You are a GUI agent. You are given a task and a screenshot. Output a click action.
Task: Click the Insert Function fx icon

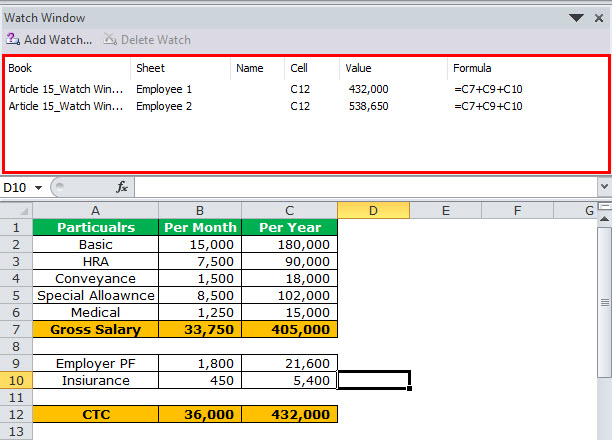pyautogui.click(x=122, y=187)
